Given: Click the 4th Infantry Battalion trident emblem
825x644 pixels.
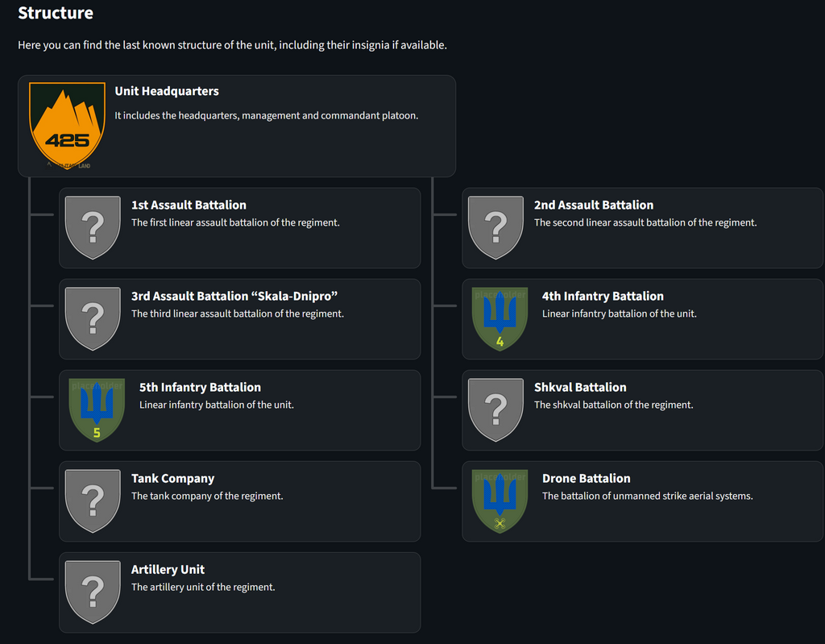Looking at the screenshot, I should [500, 318].
